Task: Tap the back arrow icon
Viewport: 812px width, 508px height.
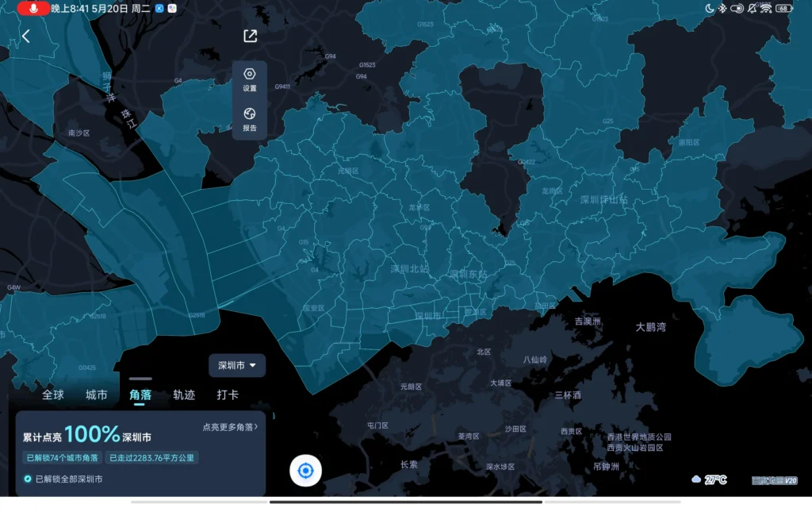Action: [x=26, y=37]
